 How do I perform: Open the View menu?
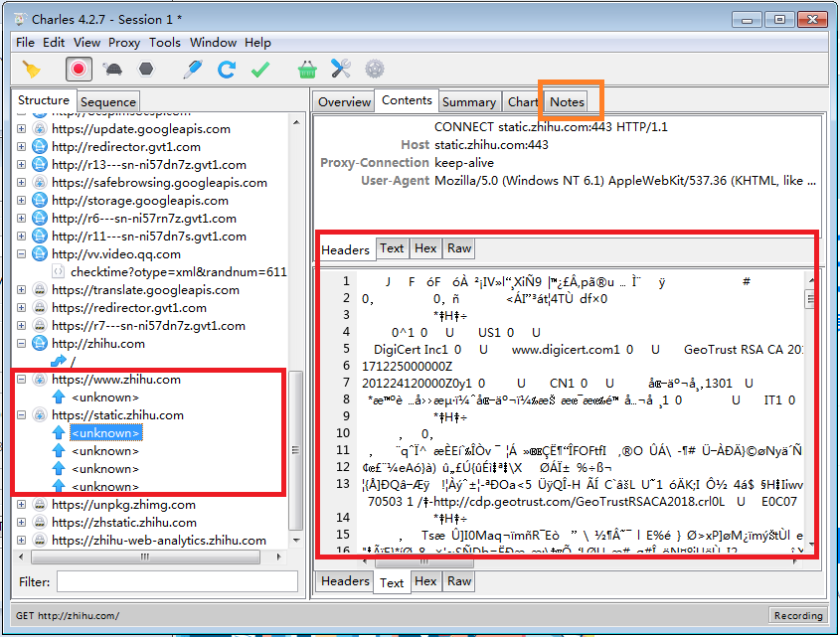(x=86, y=43)
